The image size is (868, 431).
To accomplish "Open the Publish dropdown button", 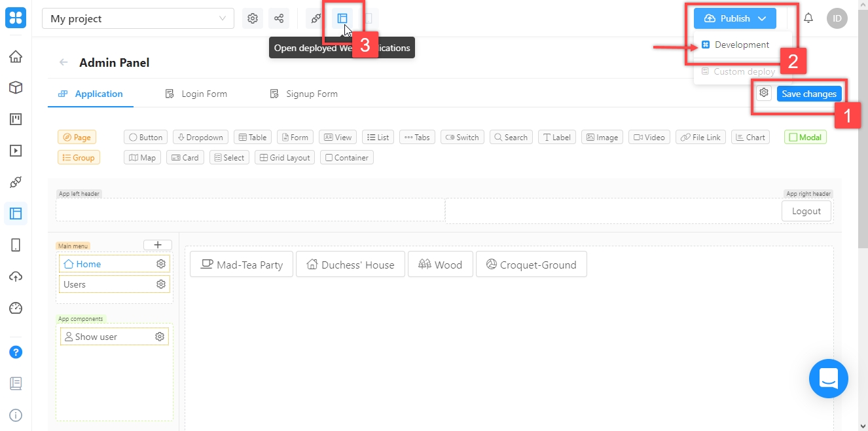I will click(734, 18).
